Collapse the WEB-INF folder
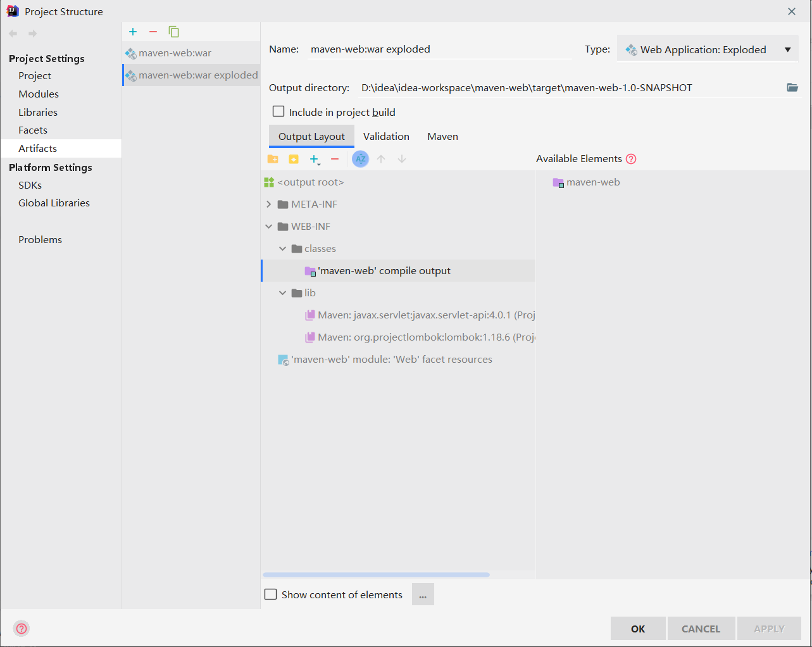 [x=269, y=227]
